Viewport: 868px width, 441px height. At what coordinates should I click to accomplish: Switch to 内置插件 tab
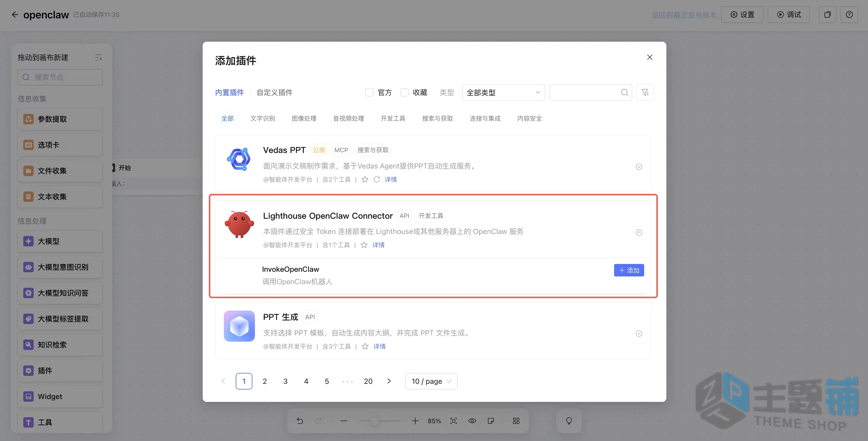click(x=230, y=92)
